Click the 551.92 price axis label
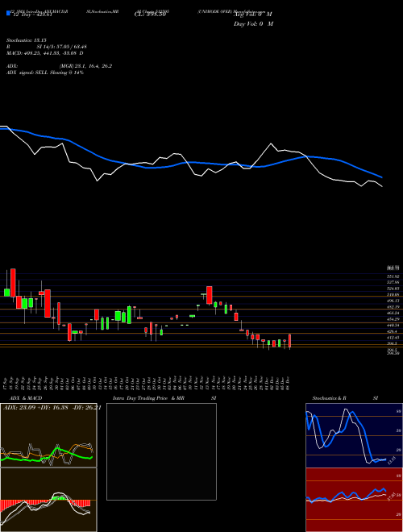The height and width of the screenshot is (532, 403). 394,276
